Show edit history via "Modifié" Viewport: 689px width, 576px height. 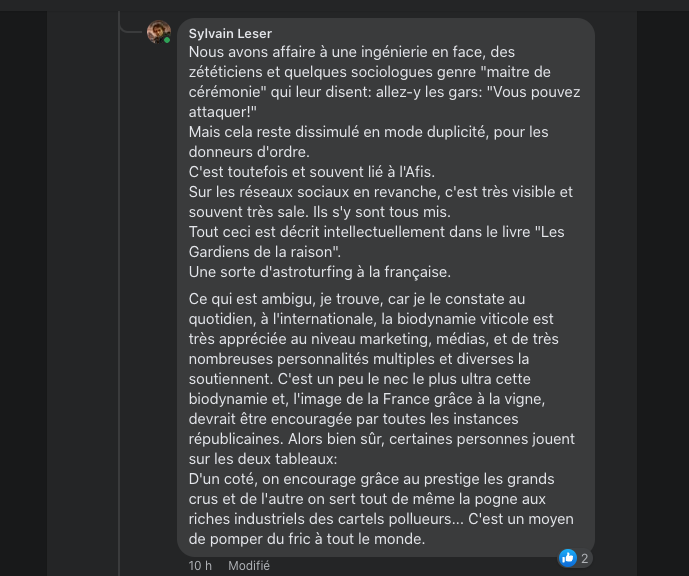coord(249,566)
